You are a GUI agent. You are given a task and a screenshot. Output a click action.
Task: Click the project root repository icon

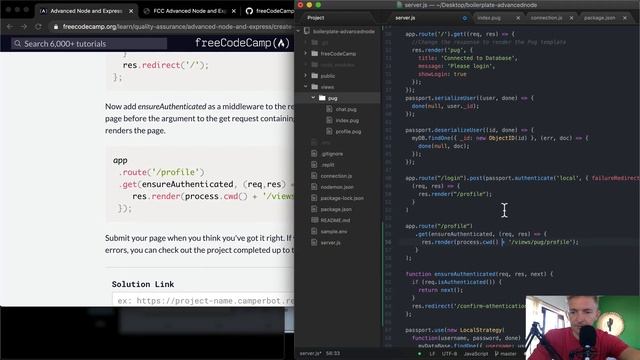[x=307, y=31]
